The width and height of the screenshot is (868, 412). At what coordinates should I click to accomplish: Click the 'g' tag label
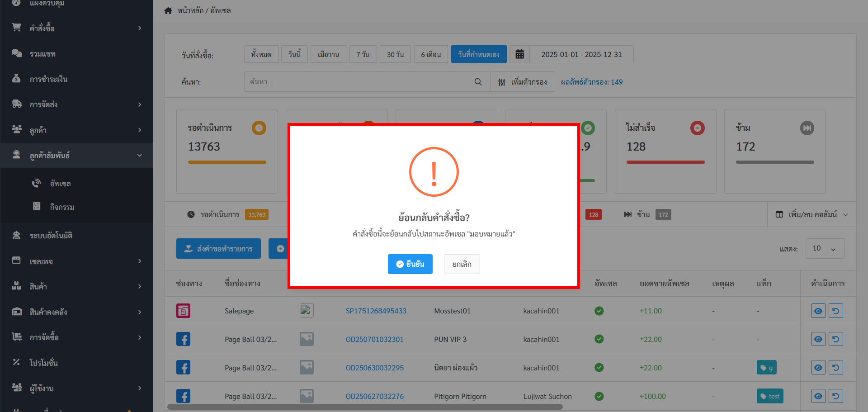(766, 368)
